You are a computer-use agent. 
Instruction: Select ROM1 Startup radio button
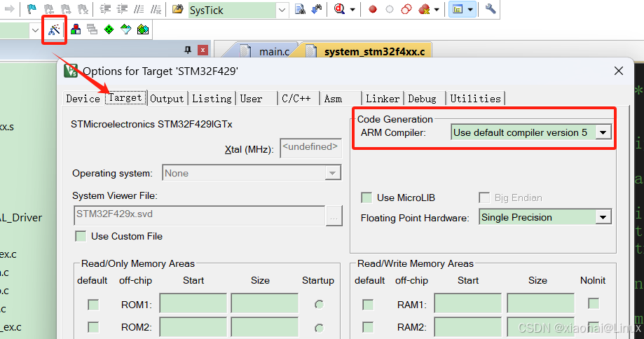coord(319,305)
